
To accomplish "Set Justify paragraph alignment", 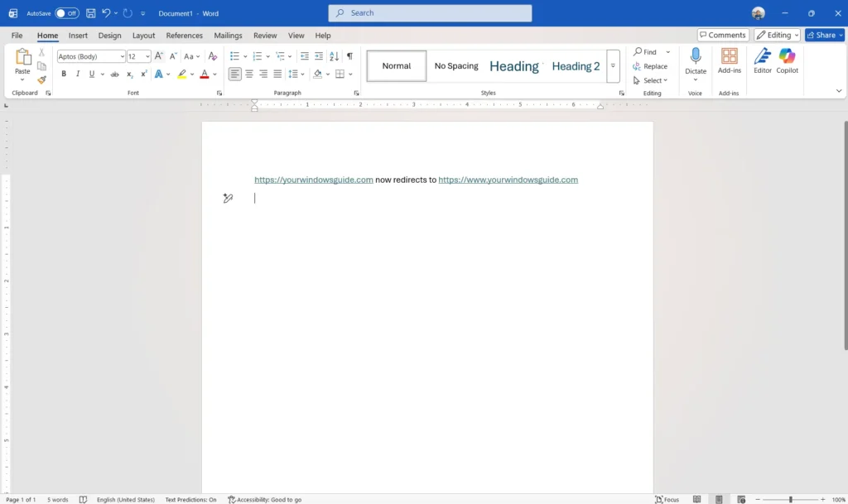I will click(277, 74).
